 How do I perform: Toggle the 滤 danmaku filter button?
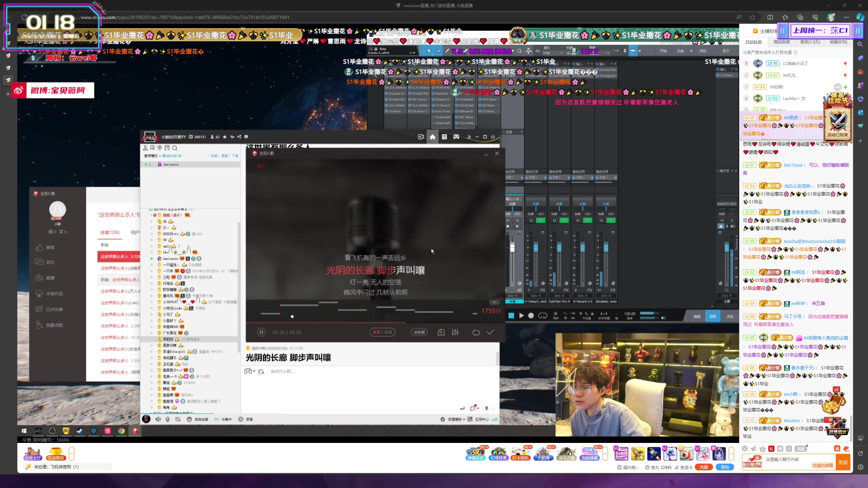tap(837, 449)
